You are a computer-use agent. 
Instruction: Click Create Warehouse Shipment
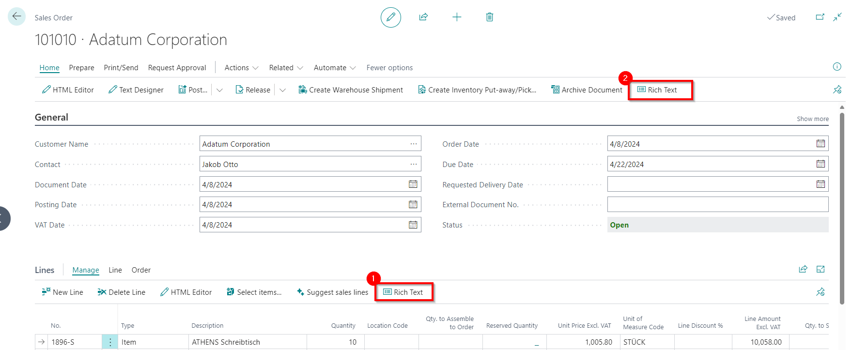tap(351, 90)
